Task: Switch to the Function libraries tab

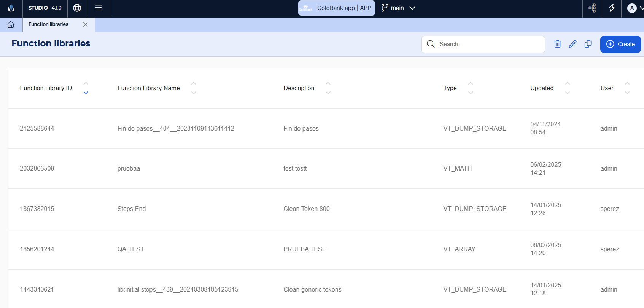Action: click(49, 24)
